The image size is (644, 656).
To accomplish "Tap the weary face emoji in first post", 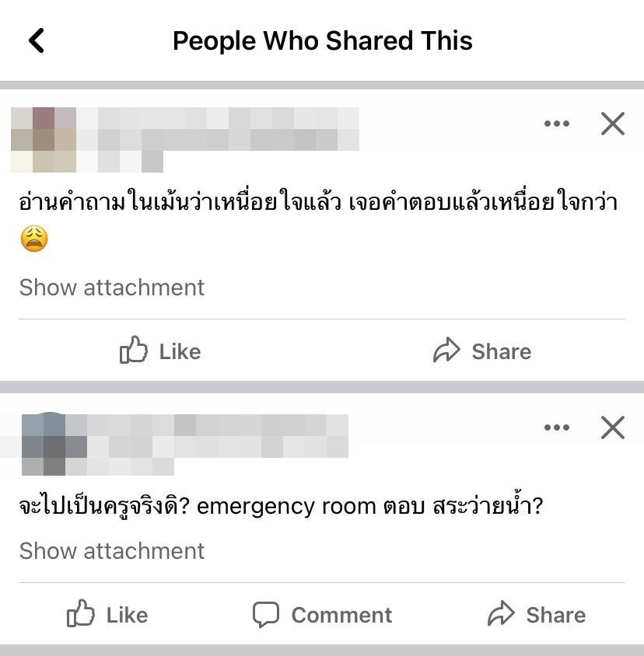I will pyautogui.click(x=34, y=239).
